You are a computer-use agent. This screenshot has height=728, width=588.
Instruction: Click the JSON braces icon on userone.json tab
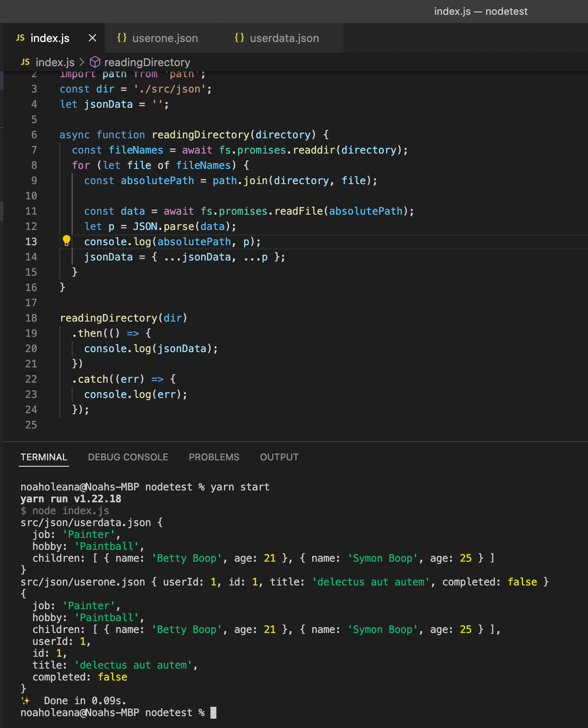click(122, 38)
